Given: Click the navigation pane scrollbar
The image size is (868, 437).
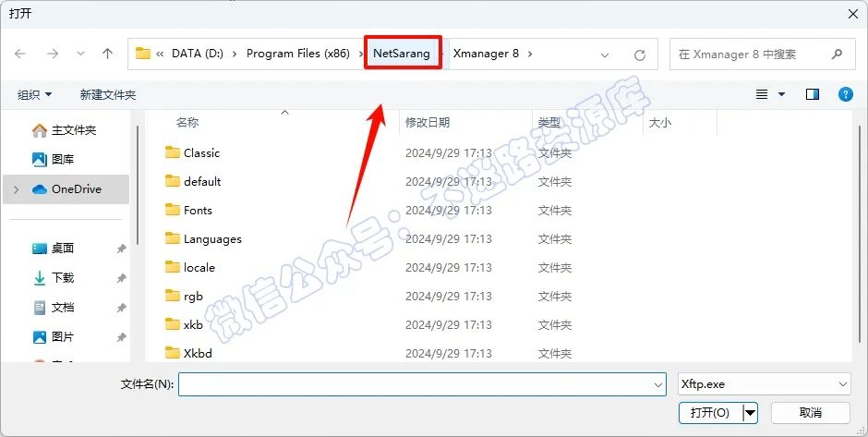Looking at the screenshot, I should (138, 186).
